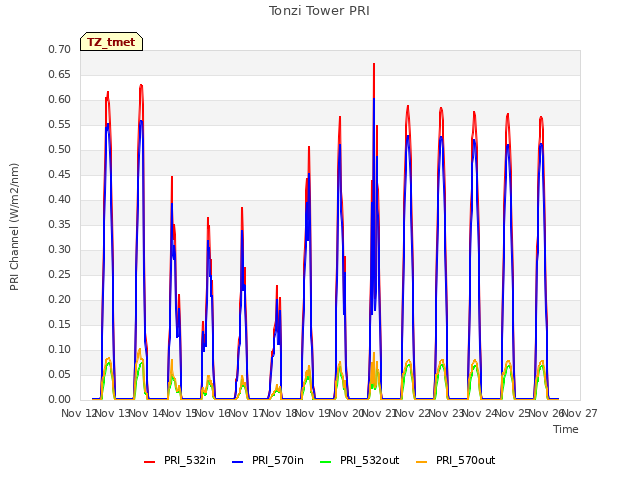
Task: Toggle the PRI_570out legend entry
Action: [456, 460]
